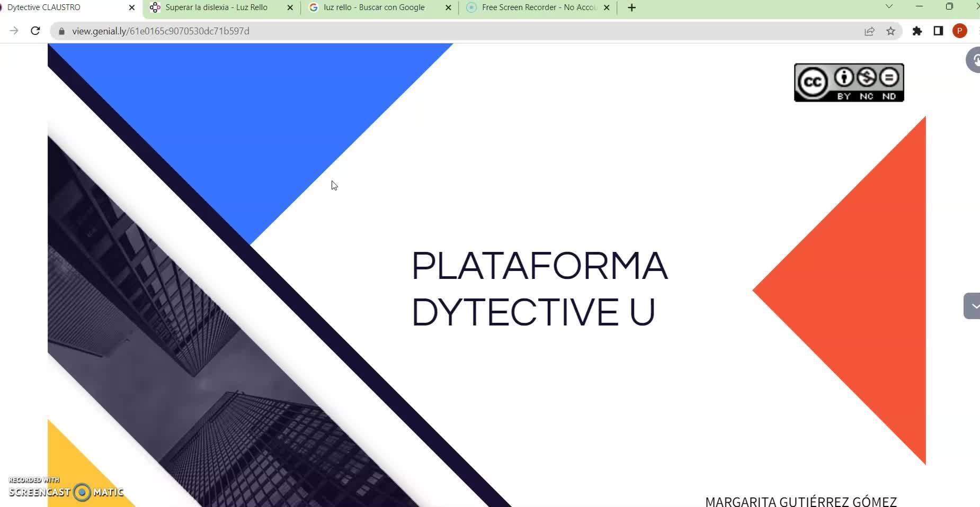The width and height of the screenshot is (980, 507).
Task: Close the Dytective CLAUSTRO tab
Action: point(132,8)
